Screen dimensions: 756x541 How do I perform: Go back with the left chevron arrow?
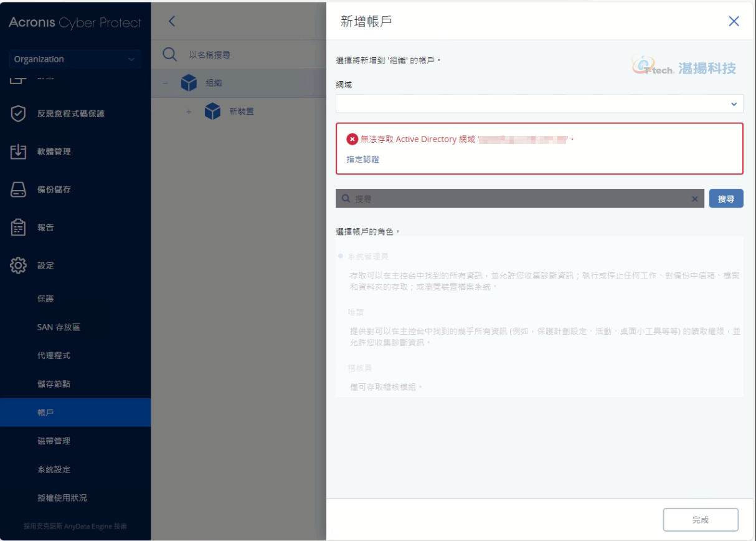tap(172, 21)
